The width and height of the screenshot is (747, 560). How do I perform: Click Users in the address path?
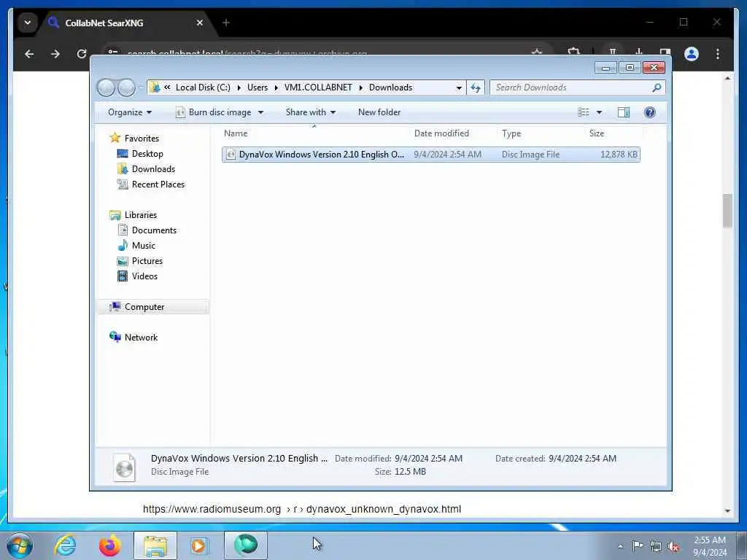click(x=258, y=87)
